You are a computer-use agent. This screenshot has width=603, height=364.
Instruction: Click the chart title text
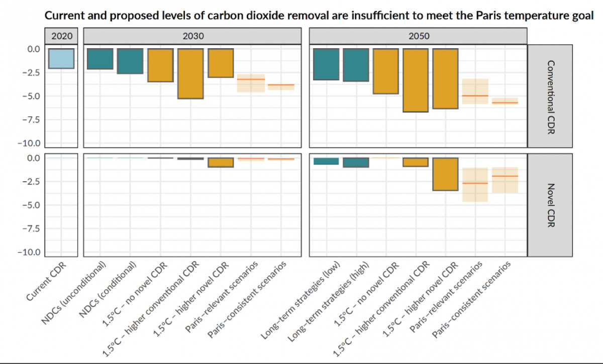[x=319, y=15]
